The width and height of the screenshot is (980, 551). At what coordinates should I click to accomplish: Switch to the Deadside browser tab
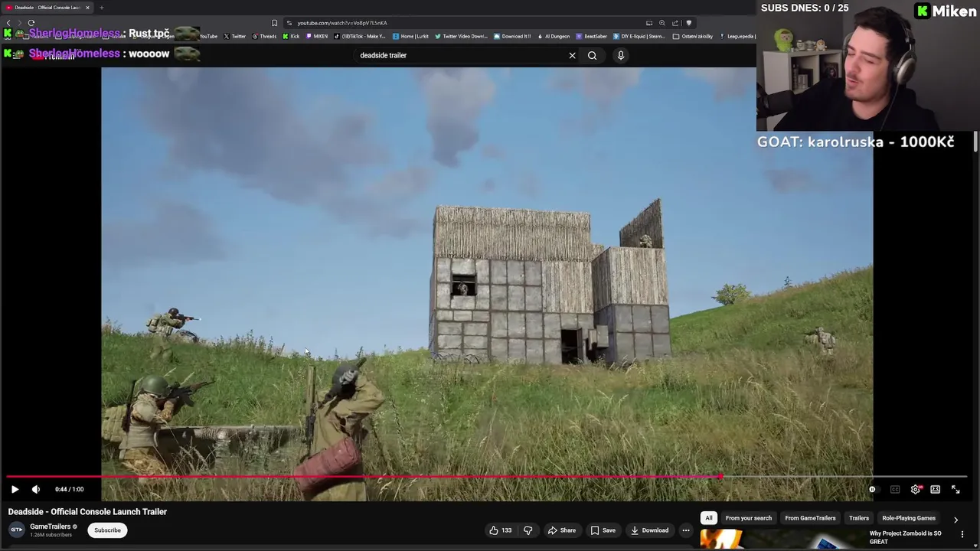(46, 8)
